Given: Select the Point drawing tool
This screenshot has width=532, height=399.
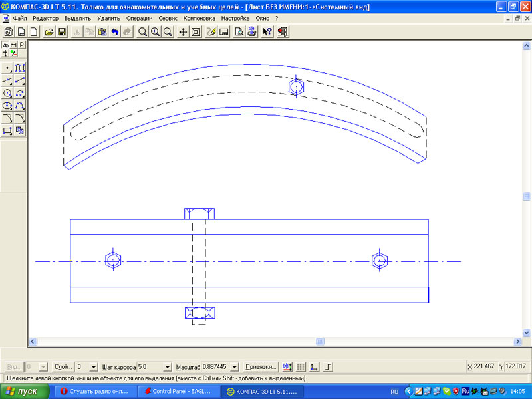Looking at the screenshot, I should pyautogui.click(x=7, y=68).
